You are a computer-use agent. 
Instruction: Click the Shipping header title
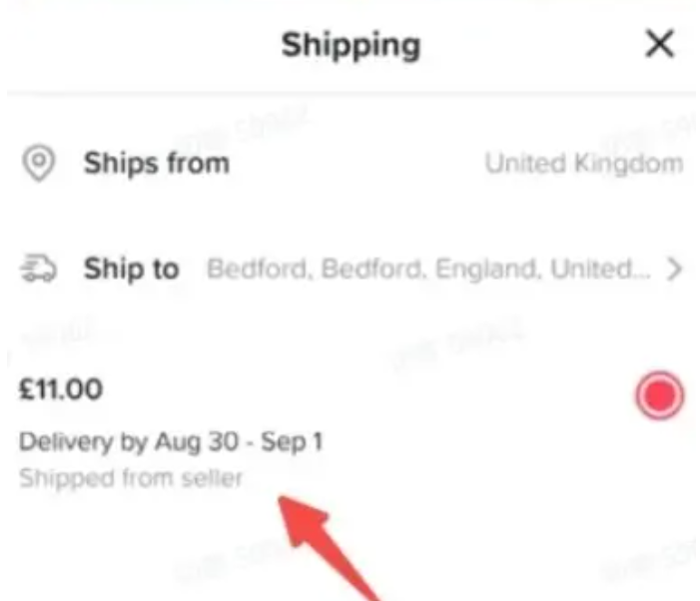(x=350, y=45)
